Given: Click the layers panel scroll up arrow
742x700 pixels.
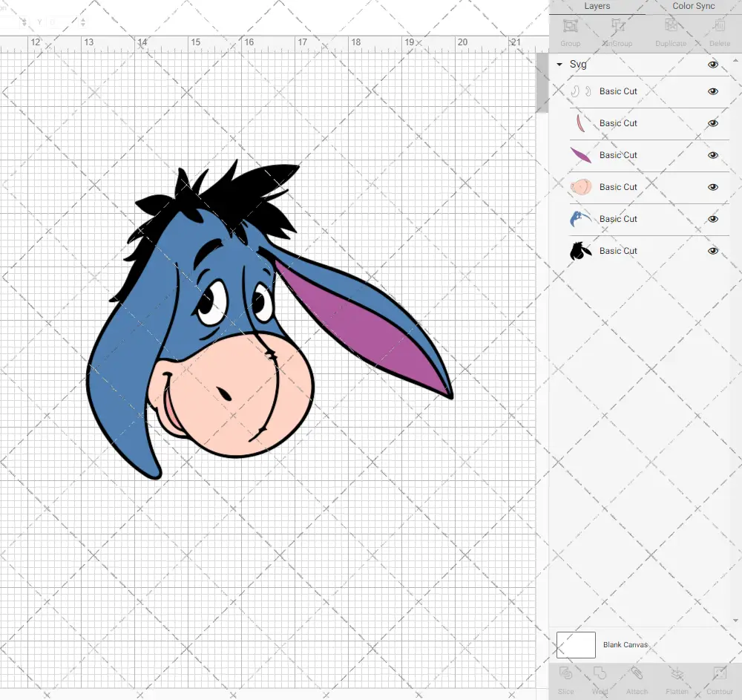Looking at the screenshot, I should click(x=735, y=61).
